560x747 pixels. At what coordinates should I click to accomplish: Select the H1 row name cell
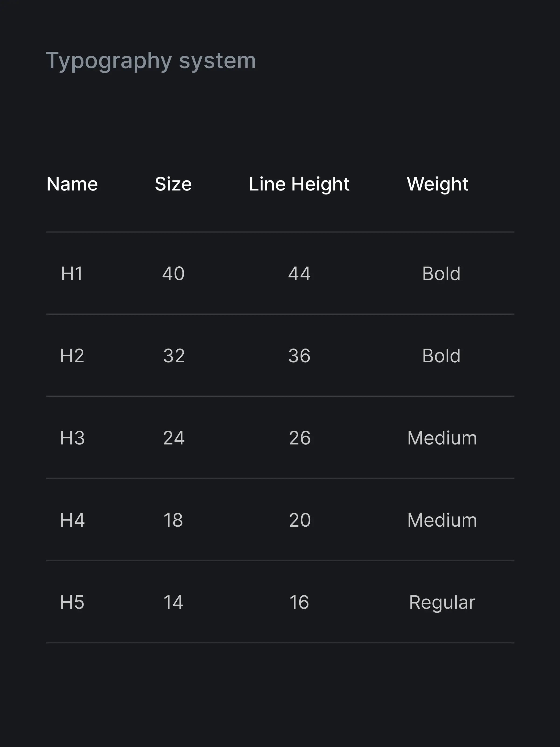(72, 274)
